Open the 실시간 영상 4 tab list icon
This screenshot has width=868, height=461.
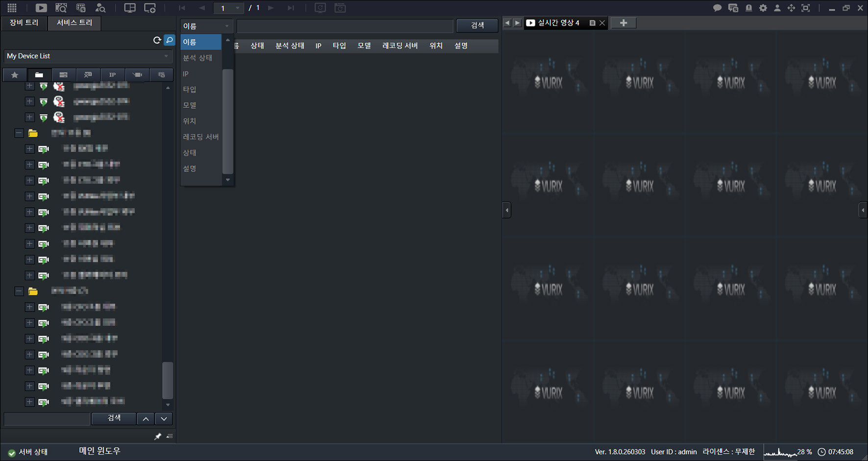click(x=592, y=23)
